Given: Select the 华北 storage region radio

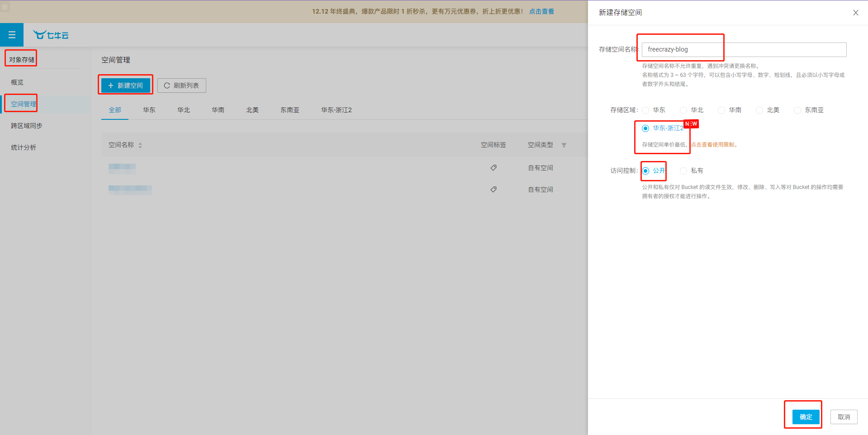Looking at the screenshot, I should click(x=683, y=110).
